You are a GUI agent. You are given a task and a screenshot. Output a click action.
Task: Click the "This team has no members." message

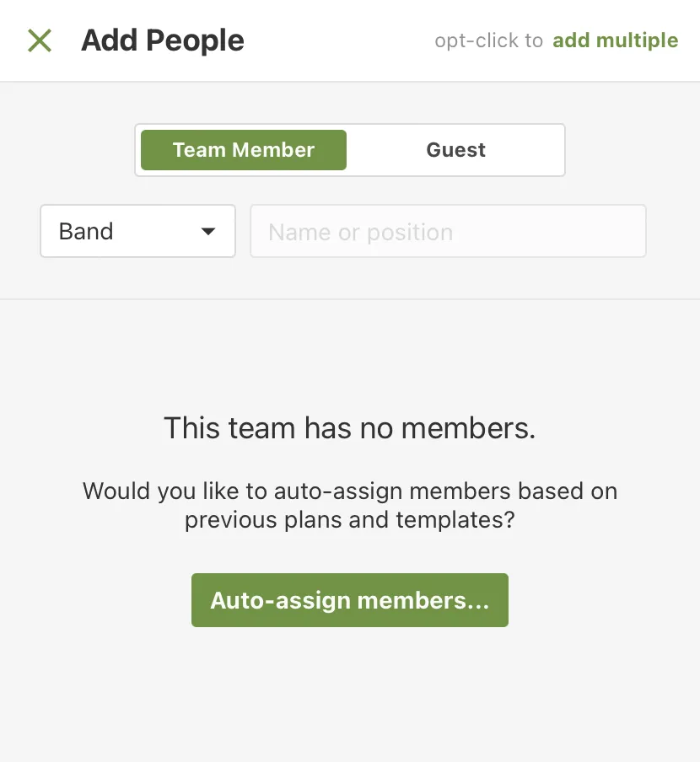349,428
